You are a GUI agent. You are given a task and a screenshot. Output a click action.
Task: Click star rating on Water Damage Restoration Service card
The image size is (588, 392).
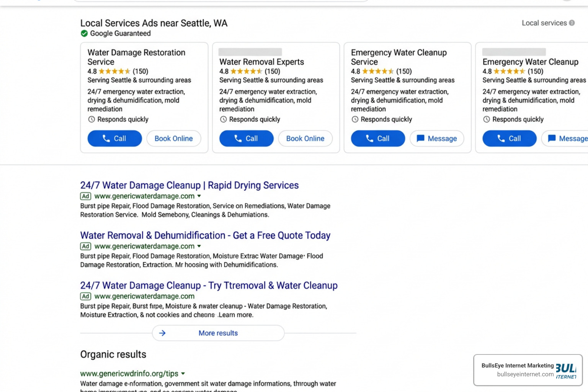point(114,71)
